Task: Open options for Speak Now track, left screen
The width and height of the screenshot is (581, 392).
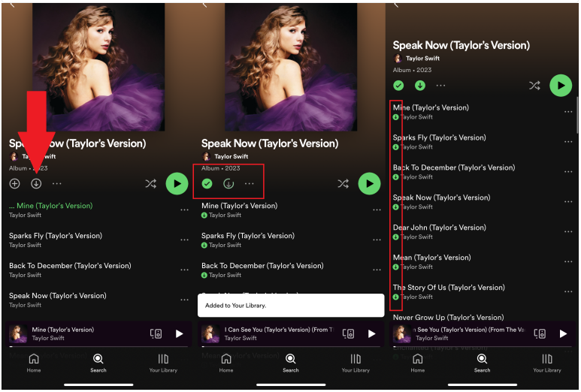Action: coord(185,300)
